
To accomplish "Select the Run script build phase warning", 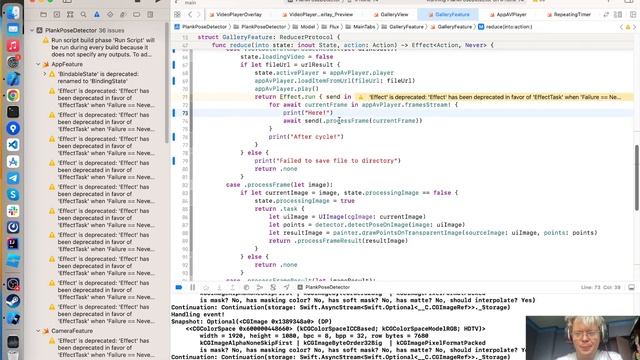I will click(x=99, y=47).
